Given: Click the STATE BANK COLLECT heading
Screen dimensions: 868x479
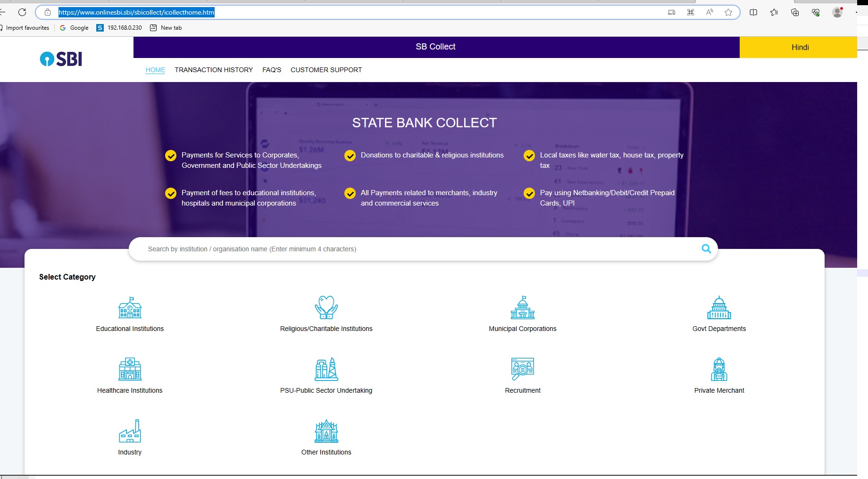Looking at the screenshot, I should pos(425,123).
